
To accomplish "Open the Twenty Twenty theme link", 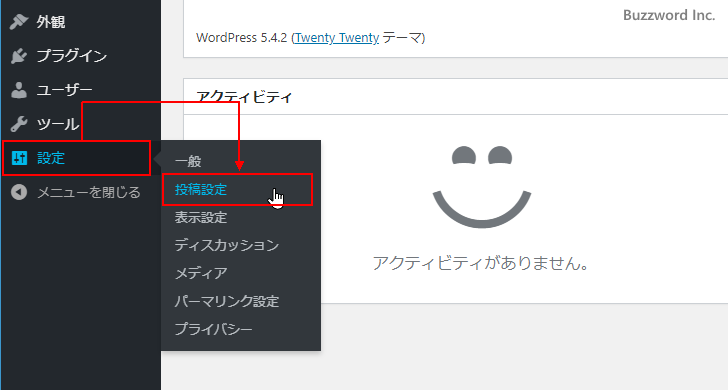I will [337, 38].
